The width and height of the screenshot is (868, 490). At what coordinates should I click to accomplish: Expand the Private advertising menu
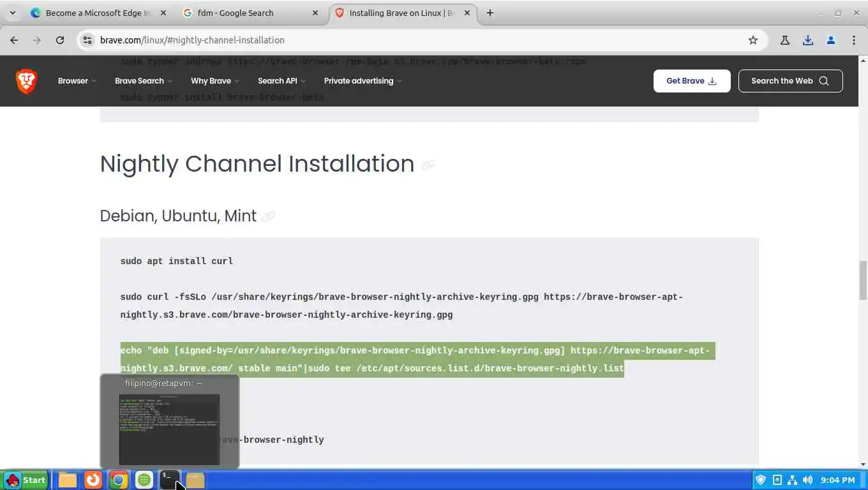(x=363, y=81)
